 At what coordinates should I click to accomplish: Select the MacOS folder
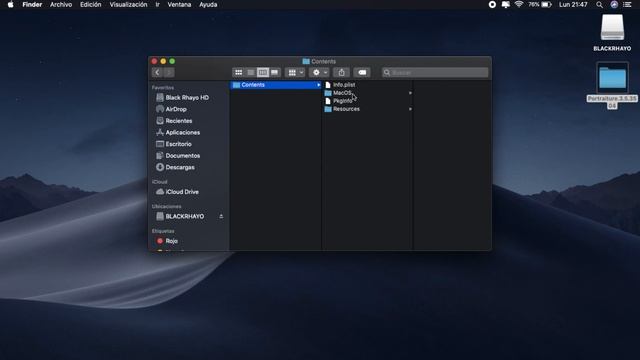tap(342, 93)
